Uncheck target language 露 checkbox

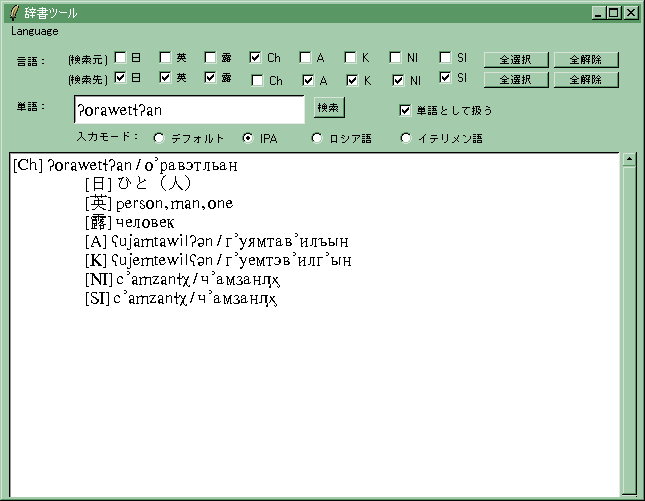210,77
